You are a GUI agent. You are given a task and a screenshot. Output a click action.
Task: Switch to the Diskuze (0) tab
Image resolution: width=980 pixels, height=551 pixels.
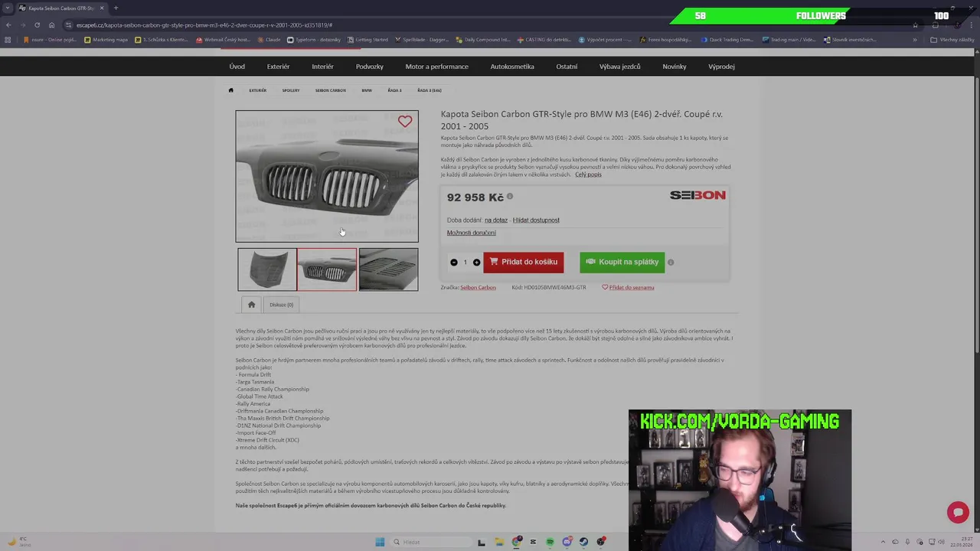281,305
